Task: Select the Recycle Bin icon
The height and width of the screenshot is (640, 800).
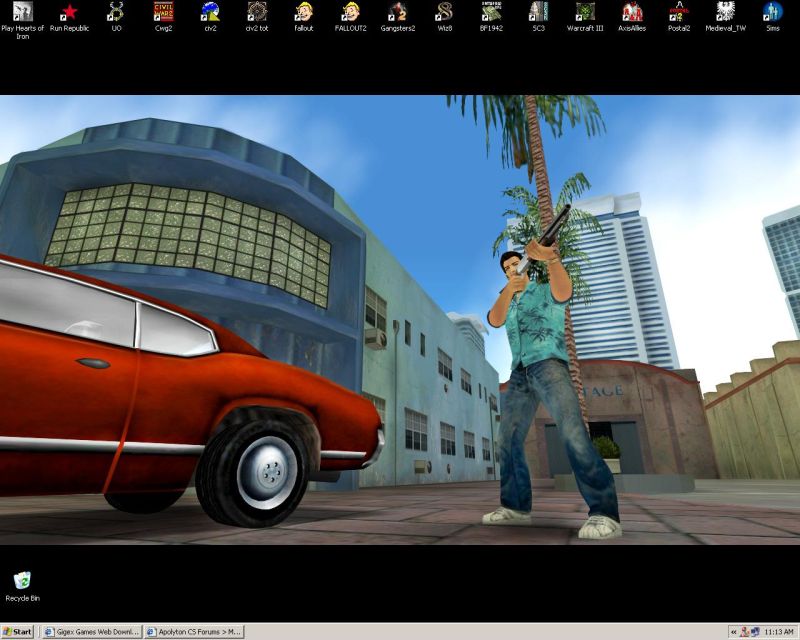Action: tap(22, 582)
